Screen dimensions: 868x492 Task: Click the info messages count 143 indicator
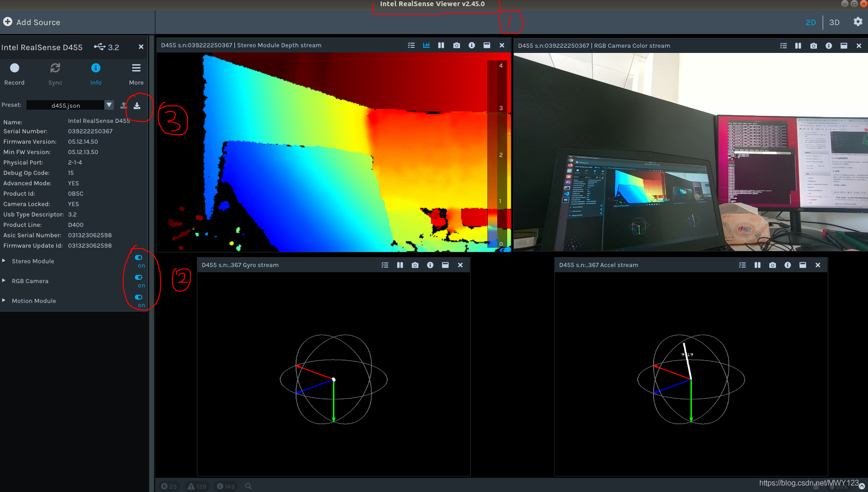[x=226, y=486]
